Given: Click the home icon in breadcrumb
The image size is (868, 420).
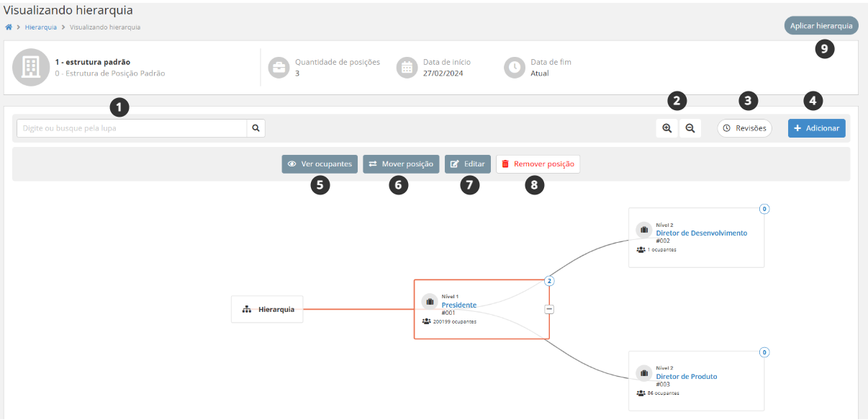Looking at the screenshot, I should 9,27.
